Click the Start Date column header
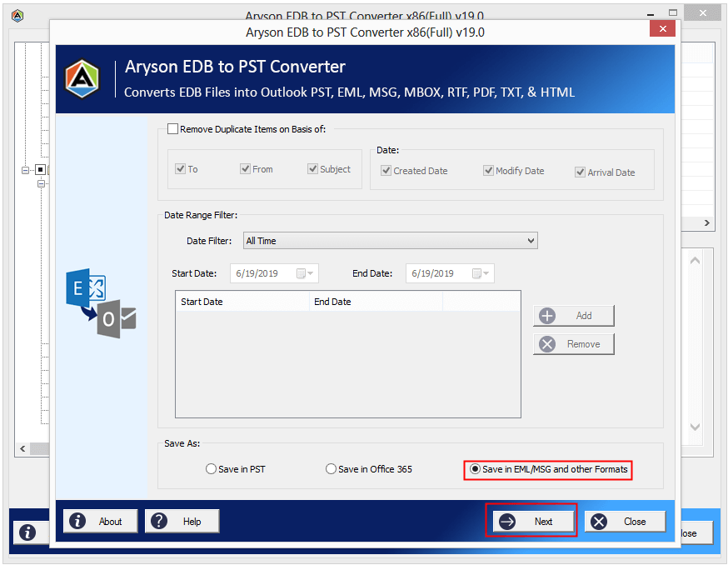The width and height of the screenshot is (728, 565). (242, 302)
